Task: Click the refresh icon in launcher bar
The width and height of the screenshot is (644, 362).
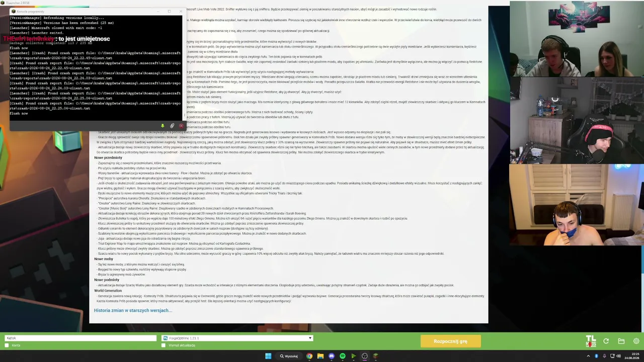Action: (x=606, y=341)
